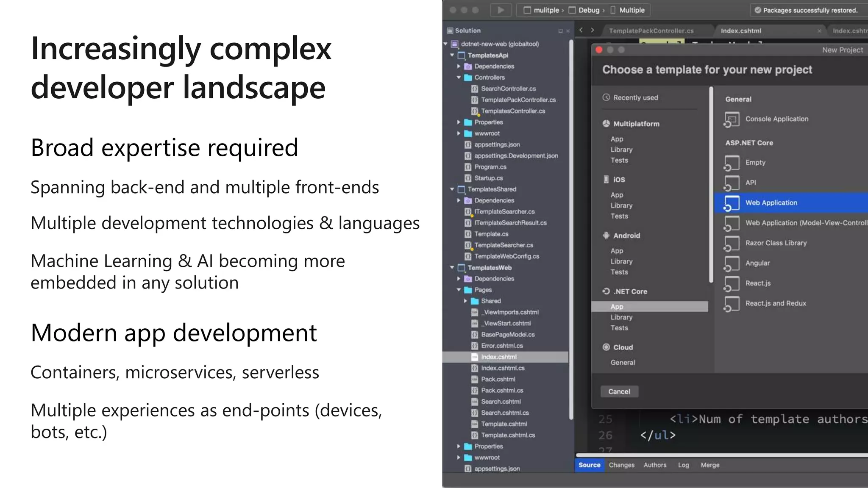Collapse the Pages folder in TemplatesWeb

coord(459,290)
